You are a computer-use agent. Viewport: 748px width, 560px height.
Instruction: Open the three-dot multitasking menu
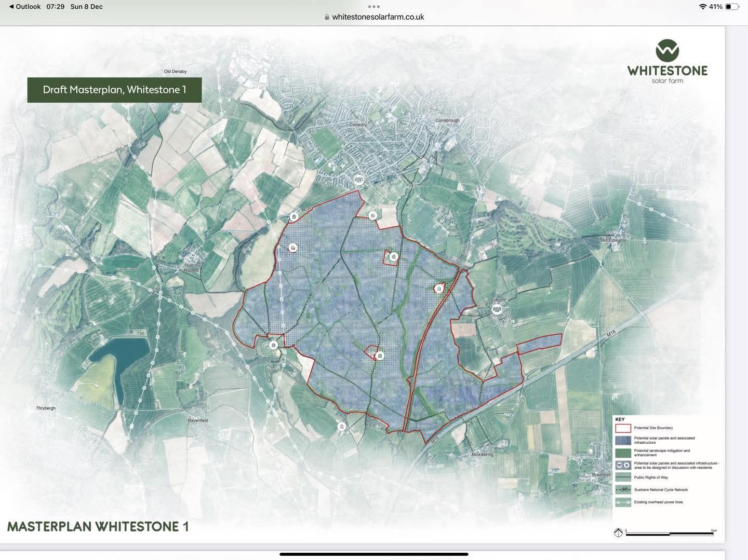tap(373, 7)
